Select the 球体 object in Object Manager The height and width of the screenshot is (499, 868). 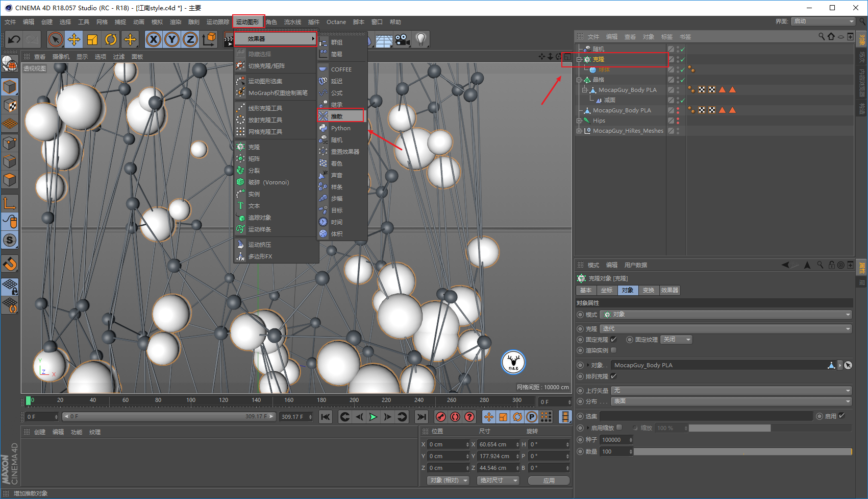pos(604,69)
